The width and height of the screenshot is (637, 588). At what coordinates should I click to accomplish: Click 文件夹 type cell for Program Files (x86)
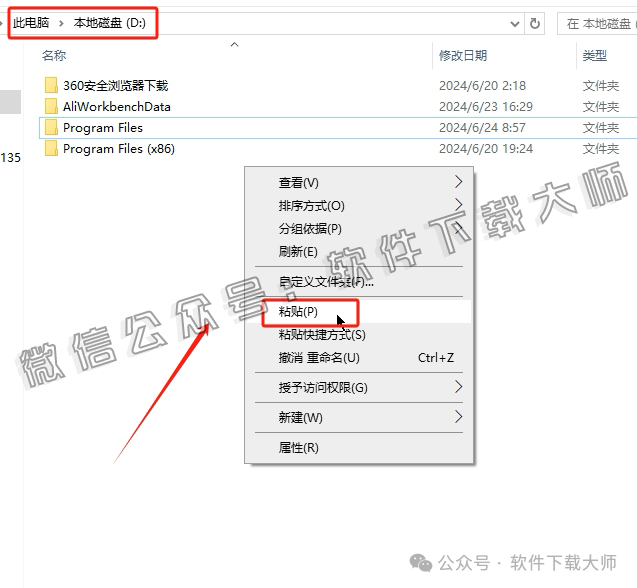[601, 149]
